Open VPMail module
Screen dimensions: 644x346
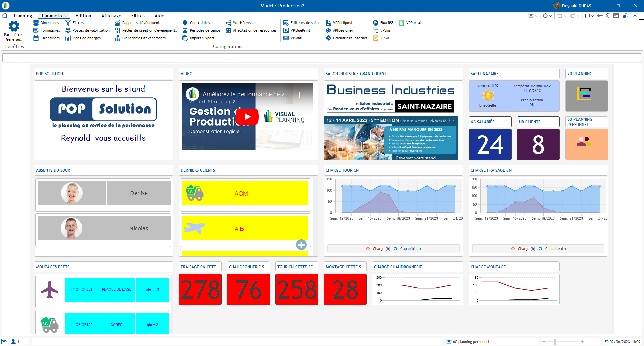tap(293, 38)
